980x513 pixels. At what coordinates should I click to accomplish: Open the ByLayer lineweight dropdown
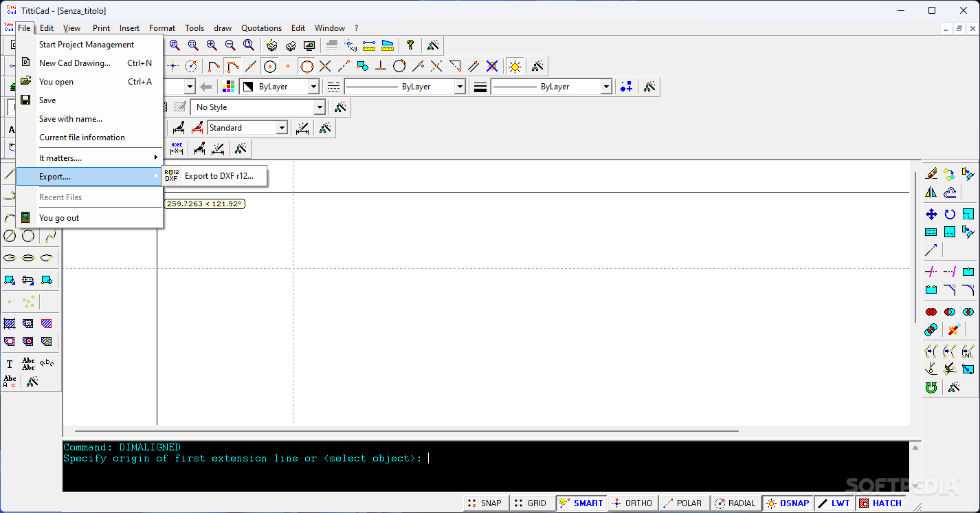pyautogui.click(x=606, y=87)
